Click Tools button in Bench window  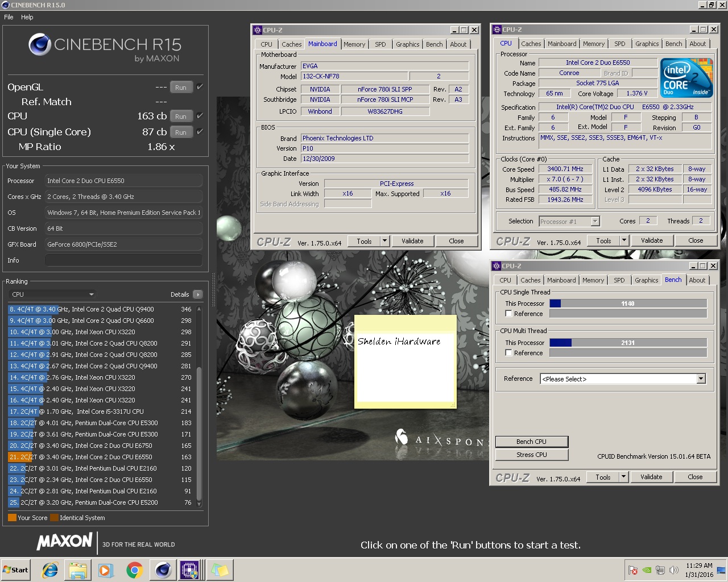click(603, 477)
